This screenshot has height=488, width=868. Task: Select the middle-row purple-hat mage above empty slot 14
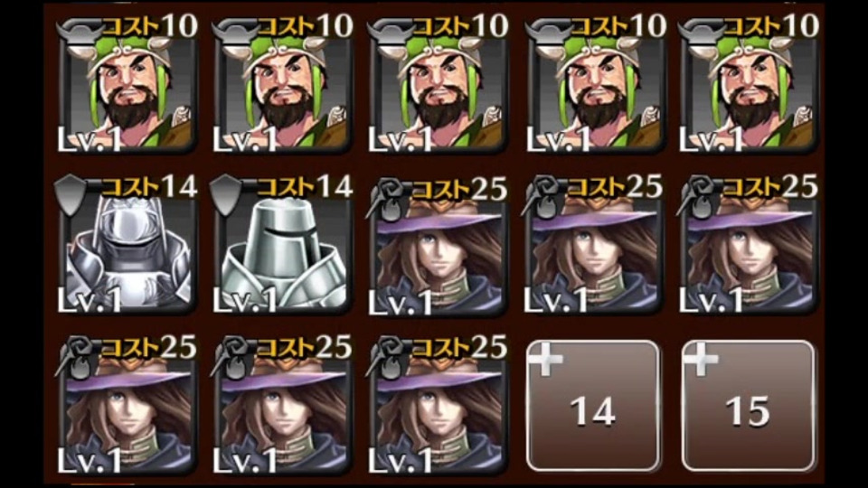click(593, 246)
